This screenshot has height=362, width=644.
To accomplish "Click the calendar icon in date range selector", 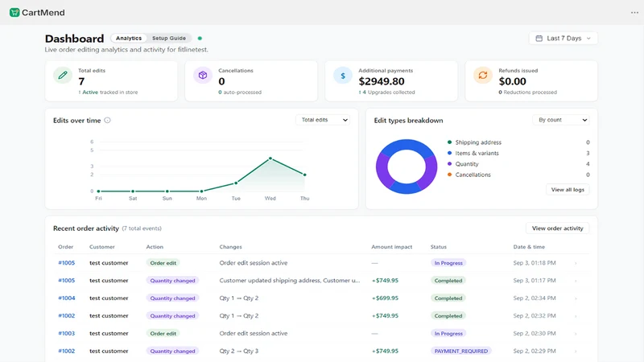I will (x=539, y=38).
